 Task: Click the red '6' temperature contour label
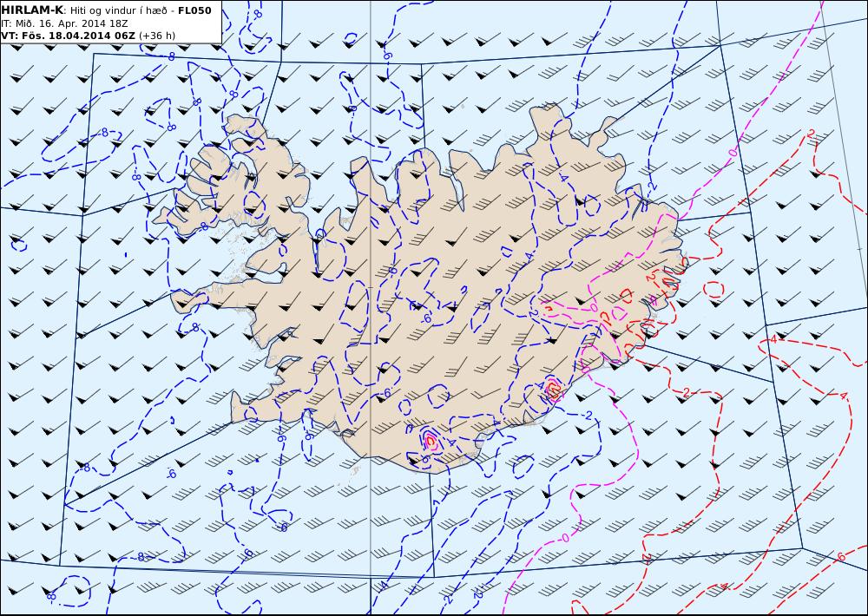click(x=842, y=556)
